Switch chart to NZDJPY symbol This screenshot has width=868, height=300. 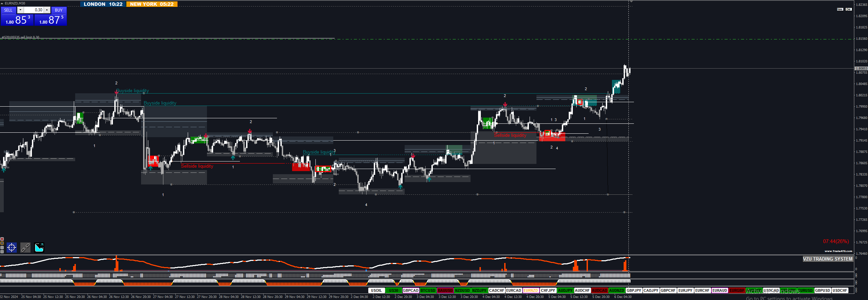tap(479, 290)
